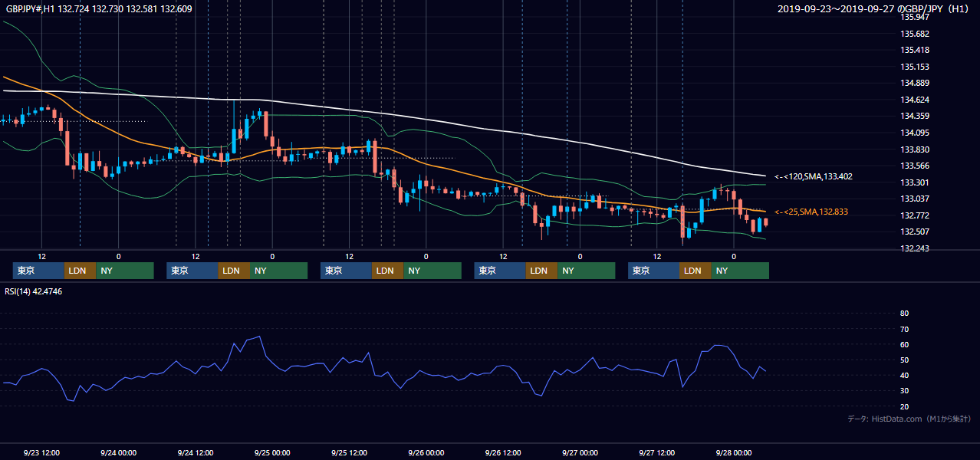Click the 9/26 12:00 date label

click(503, 452)
